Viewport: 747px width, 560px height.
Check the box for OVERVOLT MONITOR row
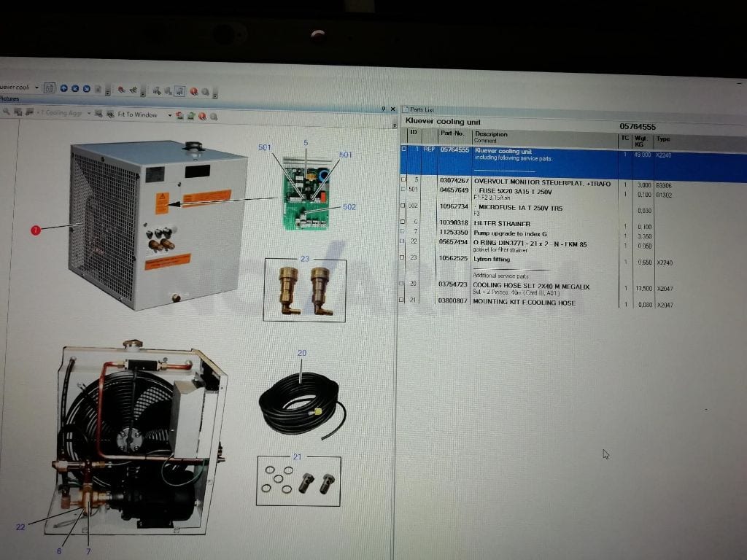pyautogui.click(x=403, y=179)
